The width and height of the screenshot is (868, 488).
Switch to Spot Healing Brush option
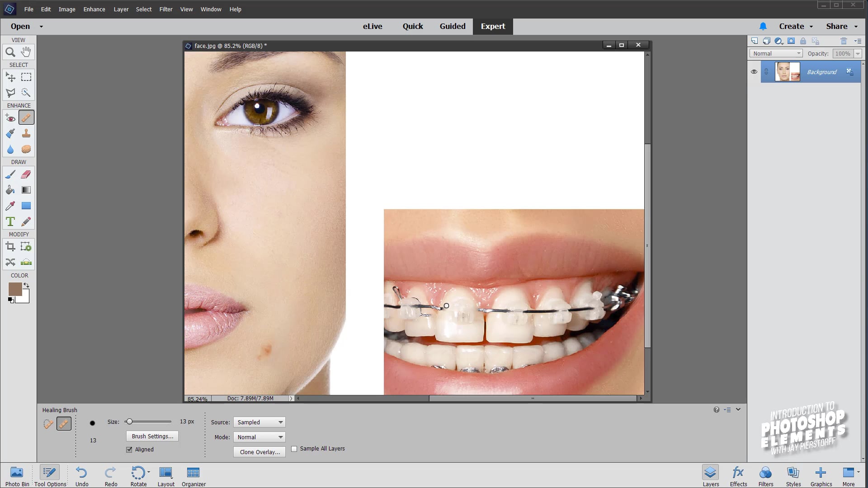tap(48, 424)
